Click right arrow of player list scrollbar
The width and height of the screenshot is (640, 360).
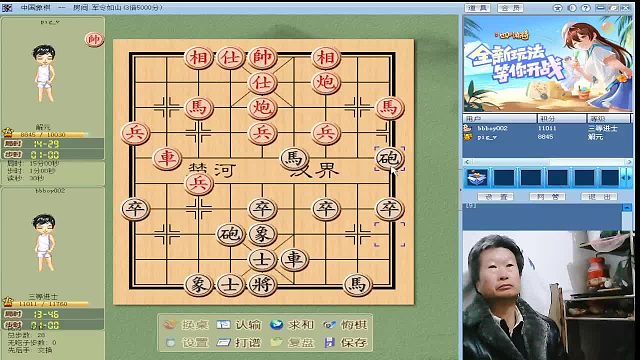[x=629, y=162]
